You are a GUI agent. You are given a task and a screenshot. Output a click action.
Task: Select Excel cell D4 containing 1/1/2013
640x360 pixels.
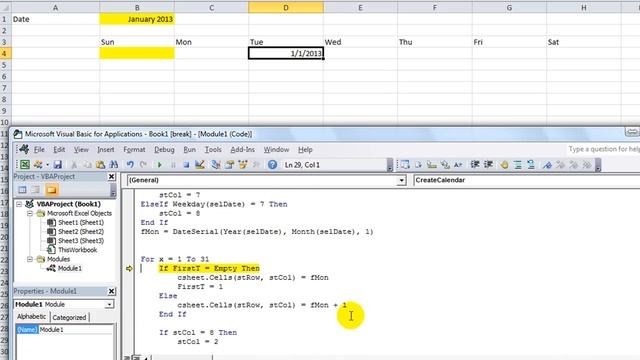coord(286,53)
